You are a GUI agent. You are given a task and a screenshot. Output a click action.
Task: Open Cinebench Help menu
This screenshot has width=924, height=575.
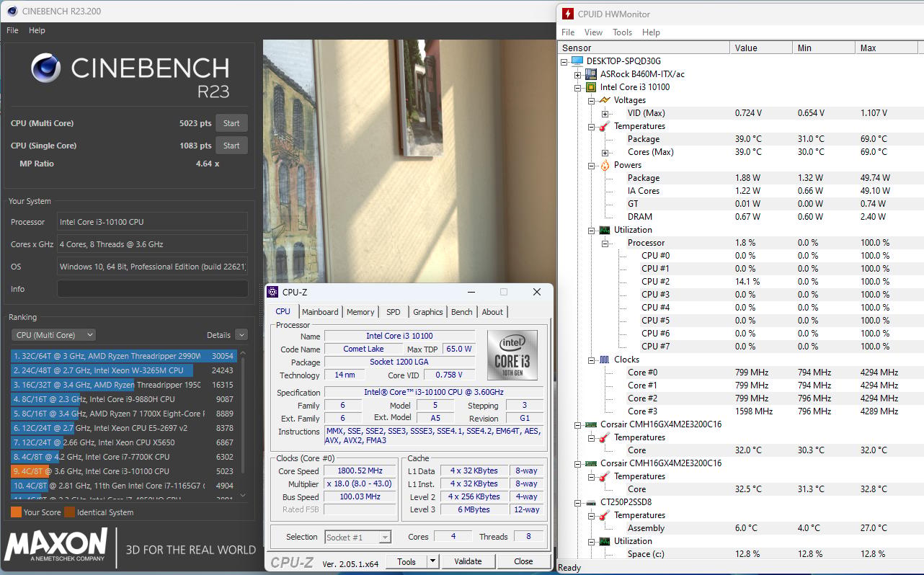(x=37, y=30)
